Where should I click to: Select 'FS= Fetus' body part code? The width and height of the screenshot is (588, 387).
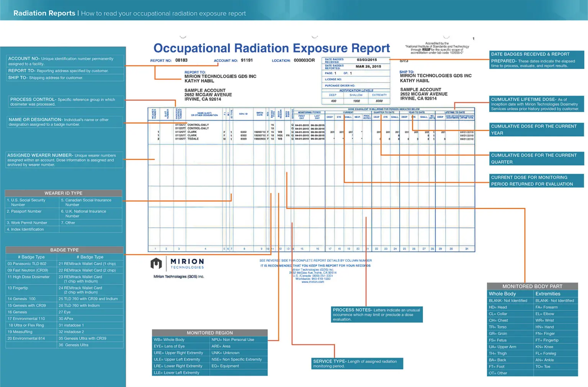[x=510, y=340]
